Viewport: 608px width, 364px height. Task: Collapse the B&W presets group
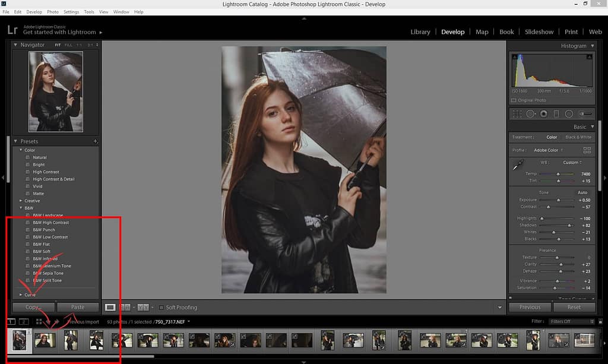(21, 208)
